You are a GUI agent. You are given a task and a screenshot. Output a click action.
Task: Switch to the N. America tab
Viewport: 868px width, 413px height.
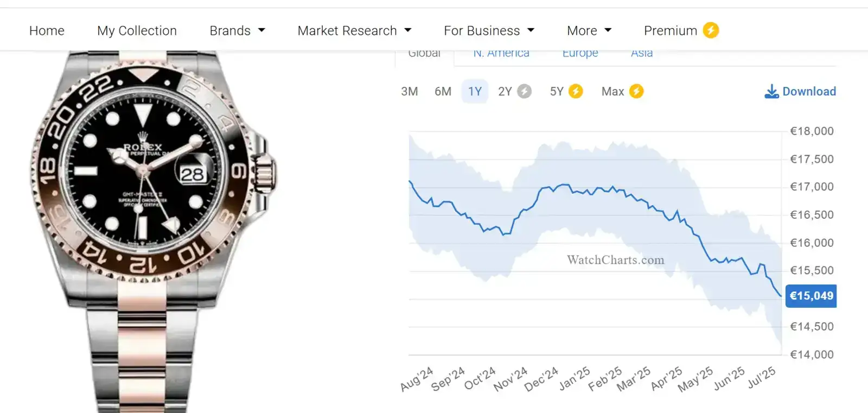[x=501, y=54]
